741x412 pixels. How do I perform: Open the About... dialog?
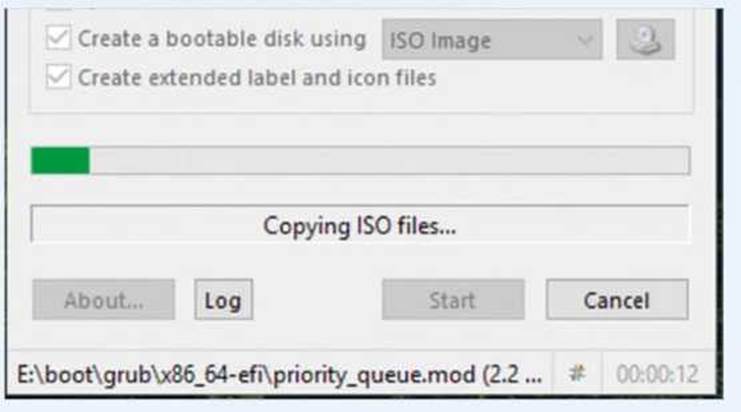(103, 300)
